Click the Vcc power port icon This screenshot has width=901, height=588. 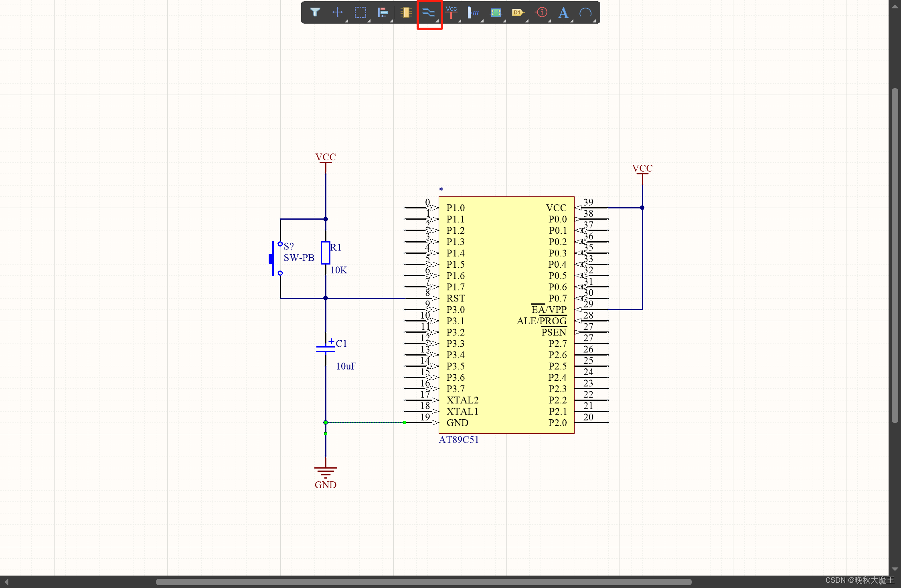451,12
